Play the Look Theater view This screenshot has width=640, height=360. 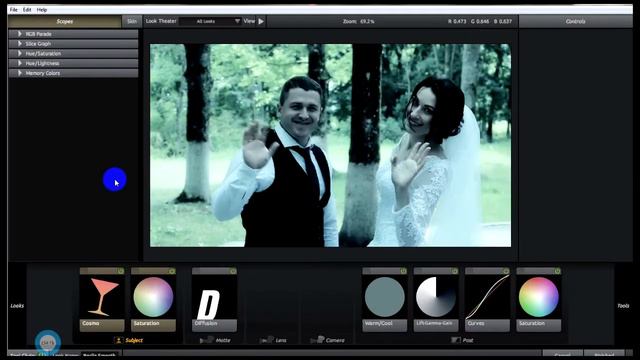tap(261, 21)
